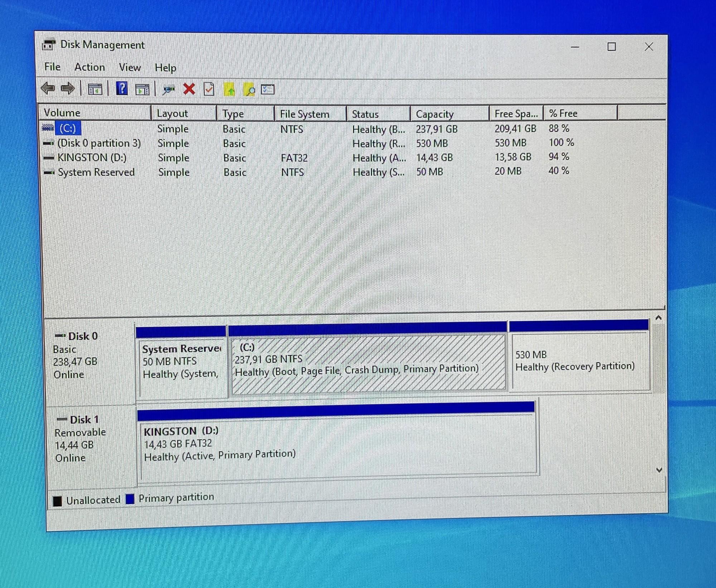Image resolution: width=716 pixels, height=588 pixels.
Task: Click the FAT32 file system cell
Action: (294, 158)
